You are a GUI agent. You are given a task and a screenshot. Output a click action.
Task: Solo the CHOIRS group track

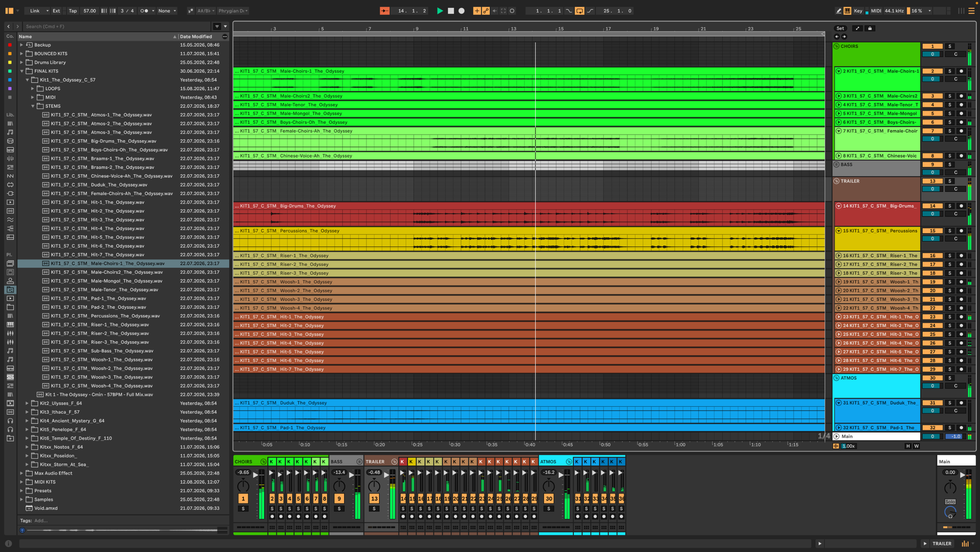950,46
